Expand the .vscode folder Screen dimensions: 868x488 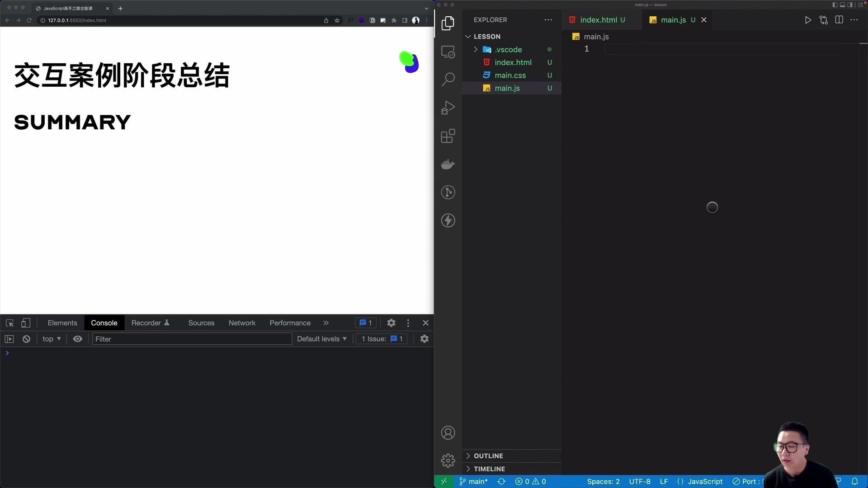click(475, 50)
